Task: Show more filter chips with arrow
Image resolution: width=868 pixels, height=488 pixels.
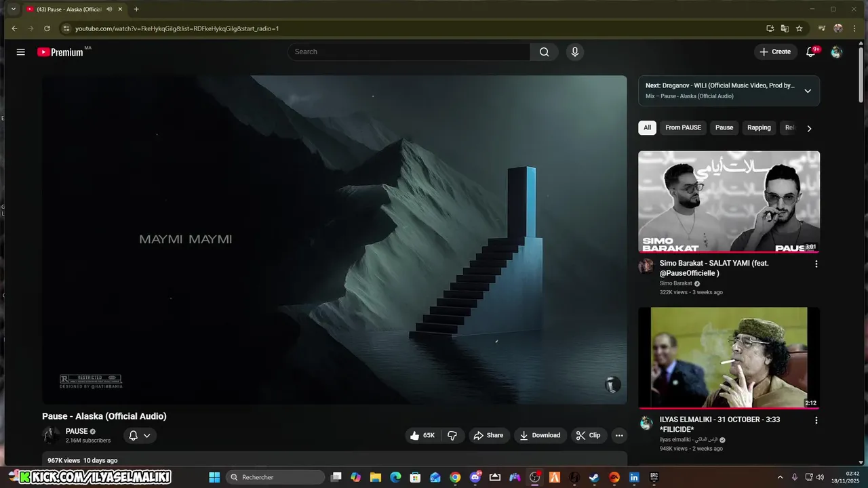Action: pyautogui.click(x=809, y=128)
